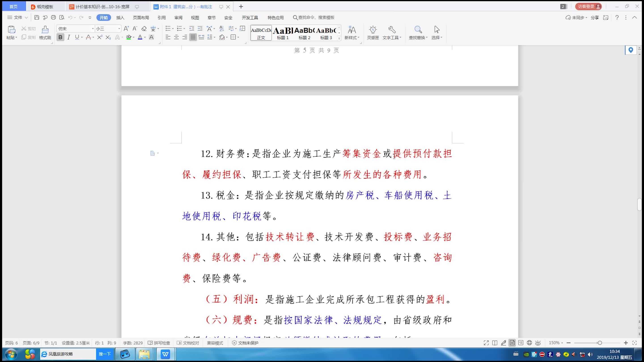This screenshot has width=644, height=362.
Task: Open the 插入 ribbon tab
Action: [x=120, y=17]
